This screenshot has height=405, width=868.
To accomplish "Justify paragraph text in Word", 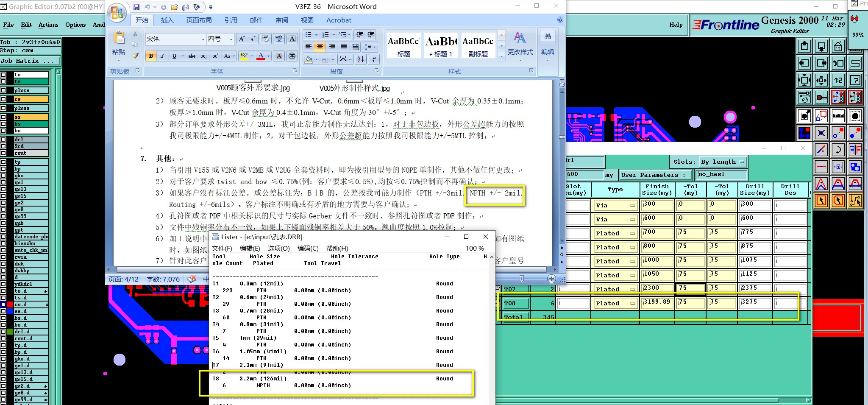I will pos(343,47).
